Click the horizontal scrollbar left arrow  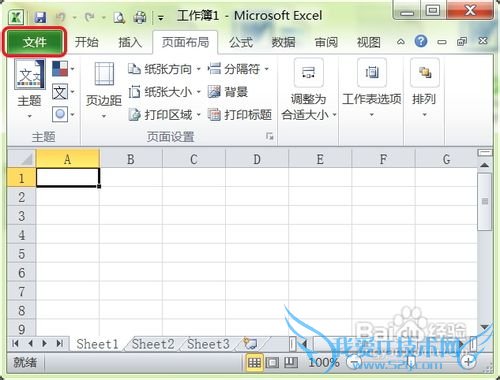click(x=305, y=344)
